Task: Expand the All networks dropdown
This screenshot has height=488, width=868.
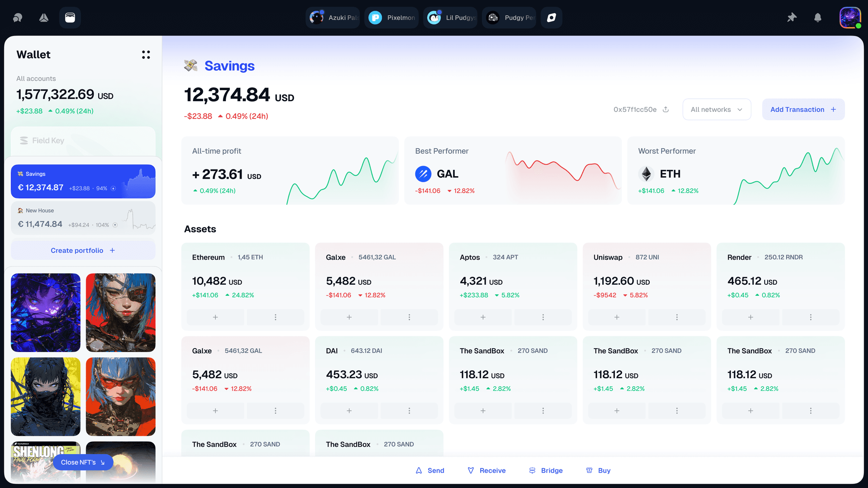Action: (717, 109)
